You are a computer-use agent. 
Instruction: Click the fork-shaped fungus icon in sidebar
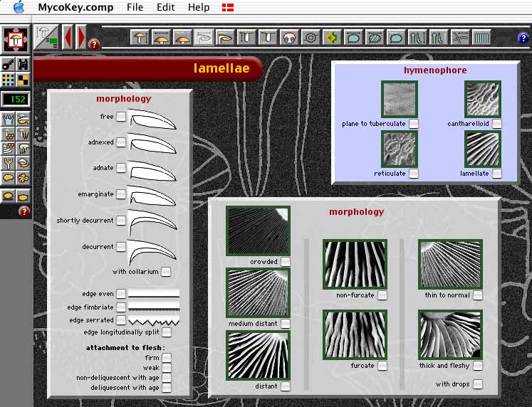click(9, 163)
